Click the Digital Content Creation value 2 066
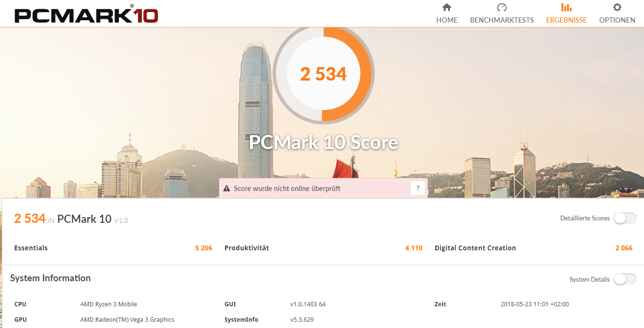The height and width of the screenshot is (328, 644). (x=624, y=248)
